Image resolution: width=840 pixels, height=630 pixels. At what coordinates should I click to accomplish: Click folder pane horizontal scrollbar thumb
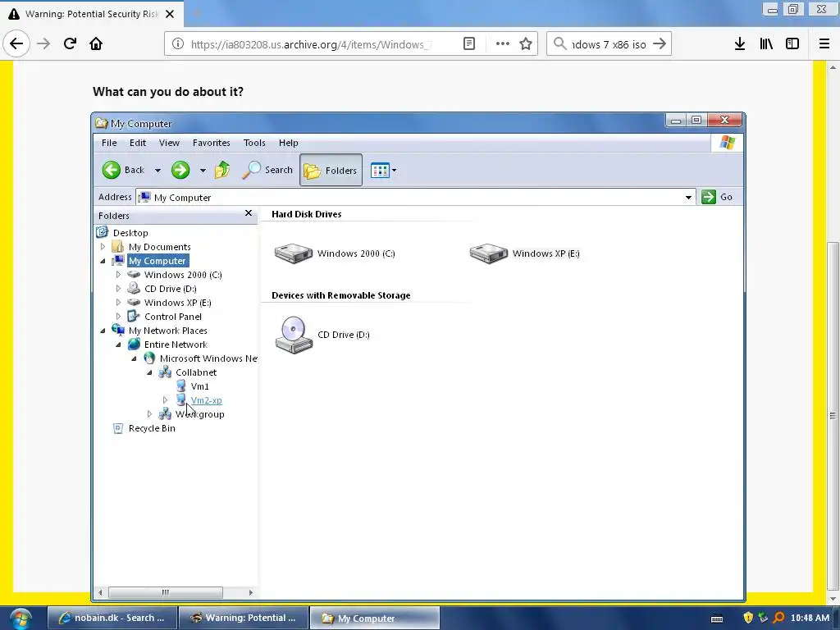coord(166,592)
